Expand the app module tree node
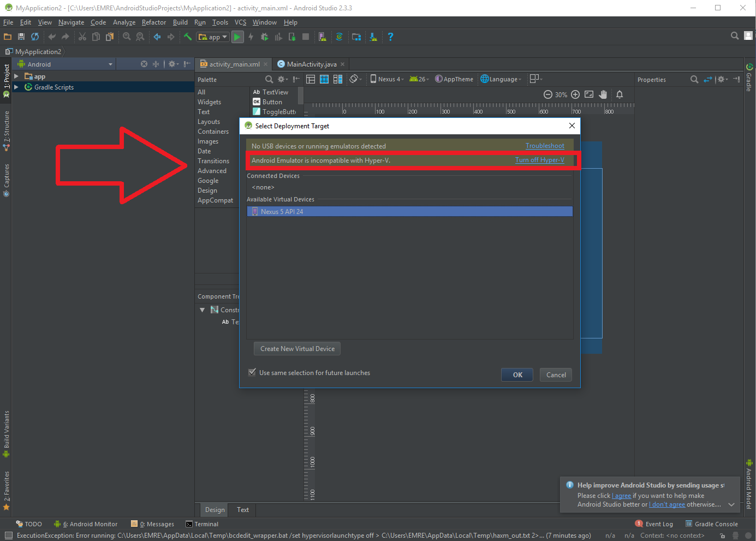This screenshot has height=541, width=756. 16,76
